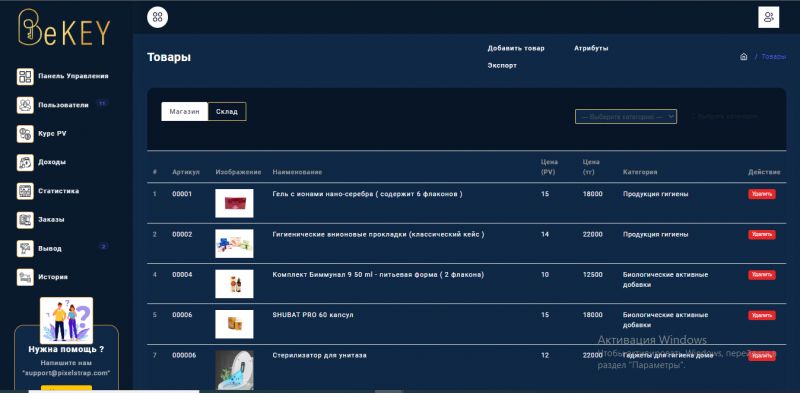Image resolution: width=800 pixels, height=393 pixels.
Task: Open the grid menu icon in header
Action: [x=157, y=17]
